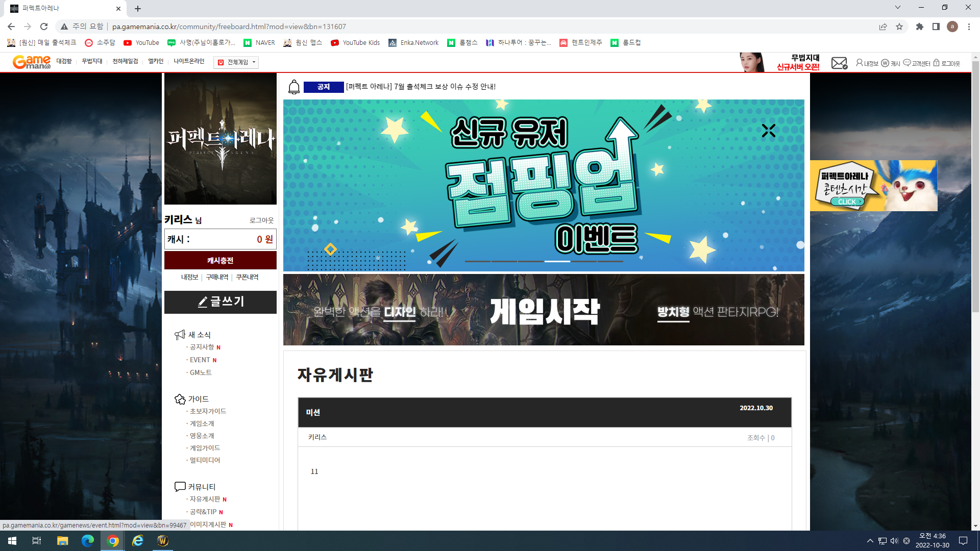Open the NAVER bookmark

pyautogui.click(x=260, y=43)
